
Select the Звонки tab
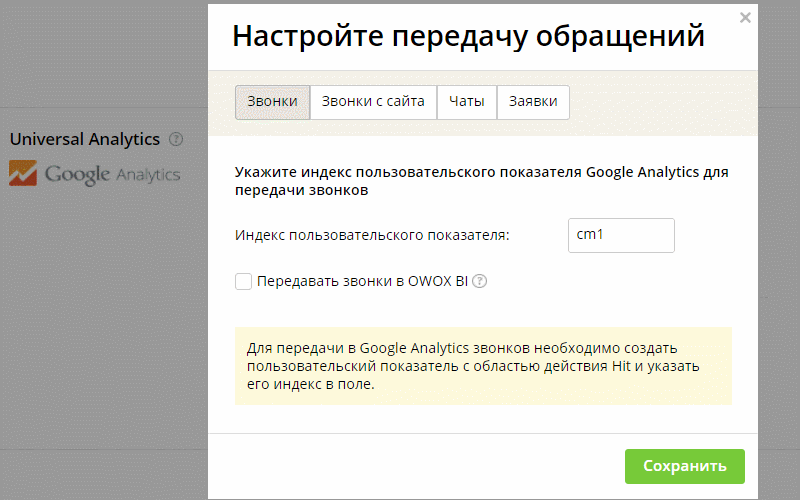(x=272, y=102)
